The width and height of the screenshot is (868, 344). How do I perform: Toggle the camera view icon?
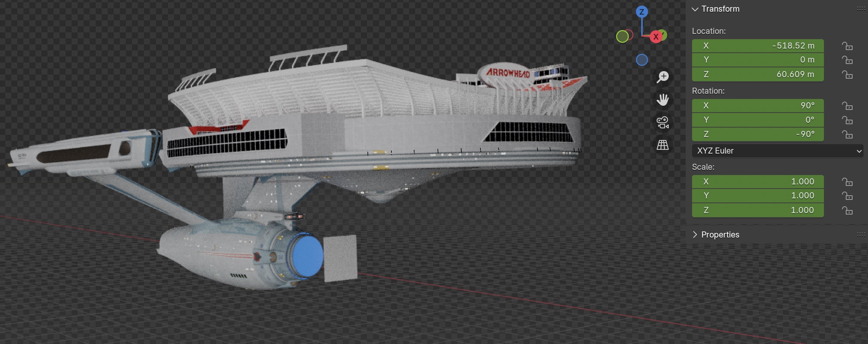point(662,122)
